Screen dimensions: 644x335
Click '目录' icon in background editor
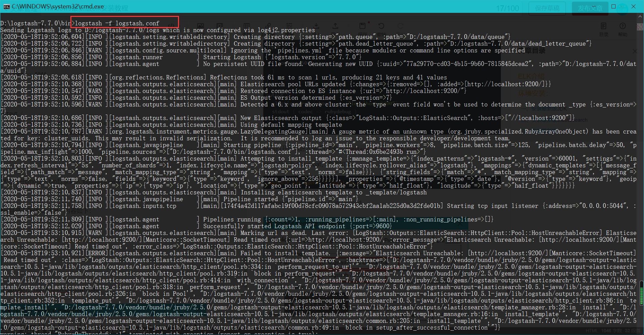[x=604, y=29]
